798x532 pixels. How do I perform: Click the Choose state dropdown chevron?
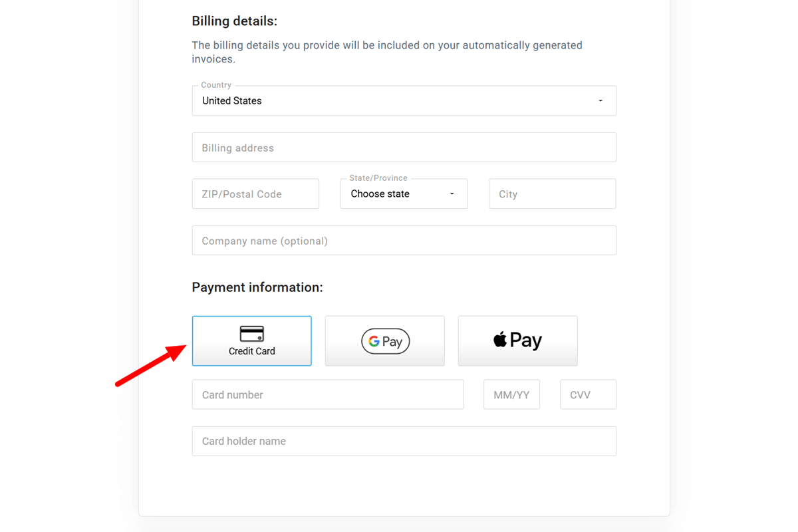click(x=452, y=194)
